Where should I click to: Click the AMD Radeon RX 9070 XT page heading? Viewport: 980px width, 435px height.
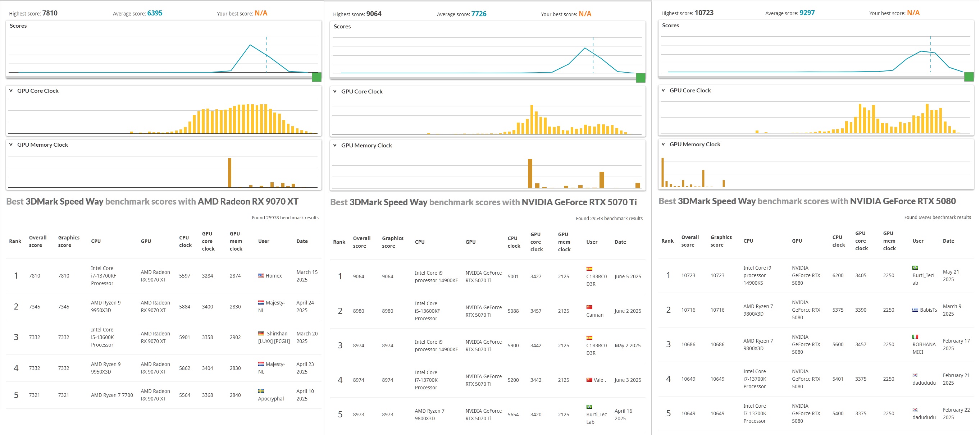click(x=152, y=202)
